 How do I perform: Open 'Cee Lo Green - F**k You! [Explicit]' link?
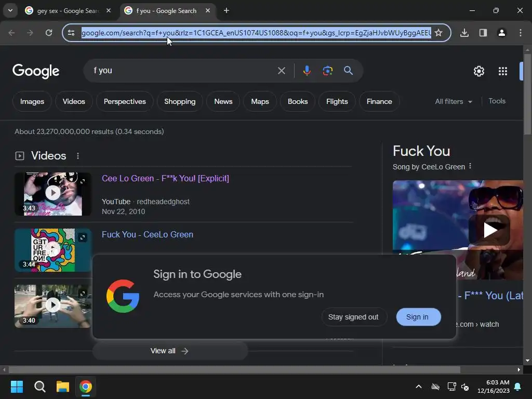[x=165, y=179]
